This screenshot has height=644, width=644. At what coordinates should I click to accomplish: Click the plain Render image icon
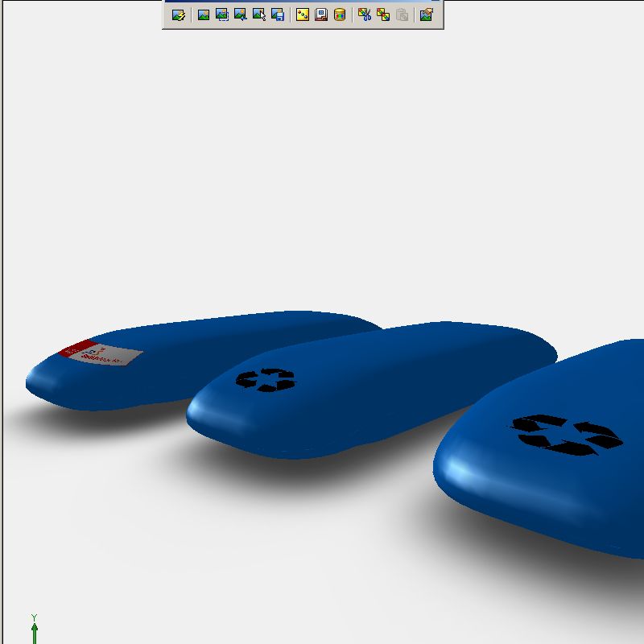(204, 15)
